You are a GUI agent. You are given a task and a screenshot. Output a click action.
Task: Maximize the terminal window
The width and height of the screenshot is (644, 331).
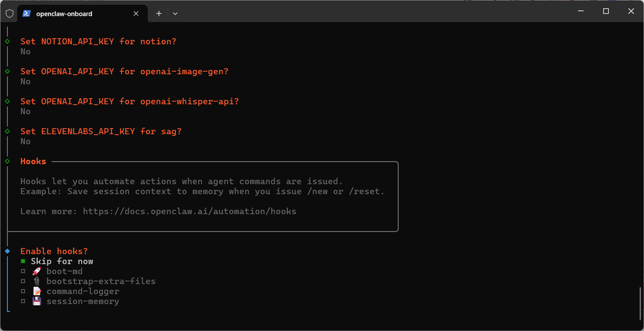(606, 11)
